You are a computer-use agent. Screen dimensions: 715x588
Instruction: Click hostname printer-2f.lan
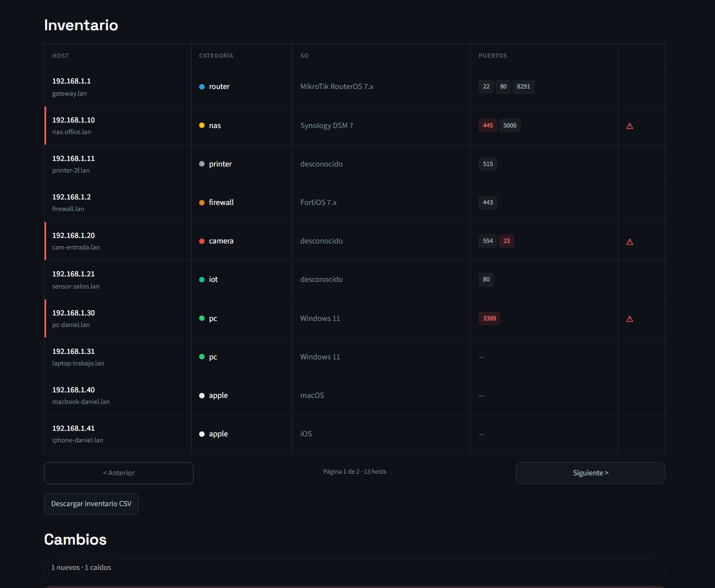pos(71,170)
